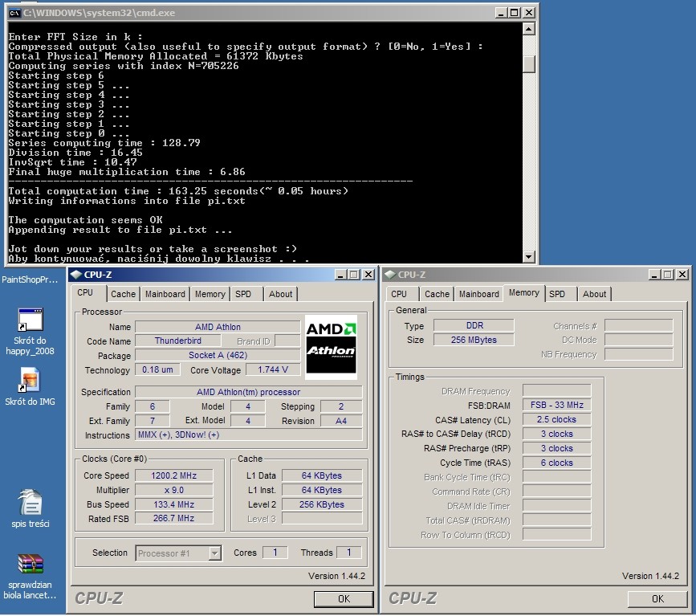
Task: Switch to Memory tab in left CPU-Z
Action: 210,294
